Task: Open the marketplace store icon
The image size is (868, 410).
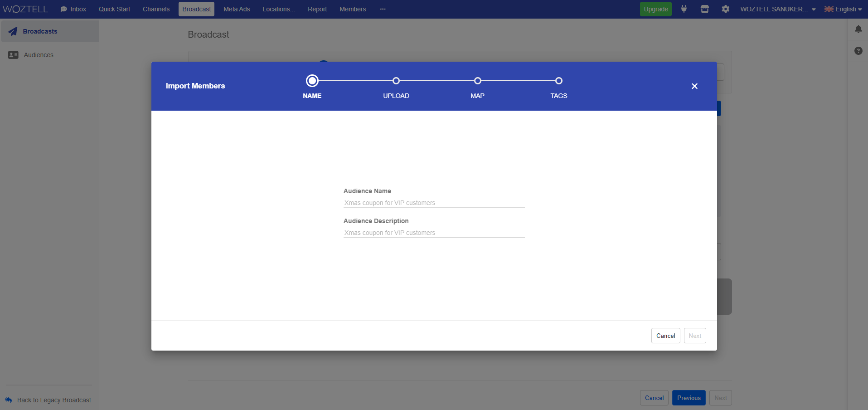Action: coord(704,9)
